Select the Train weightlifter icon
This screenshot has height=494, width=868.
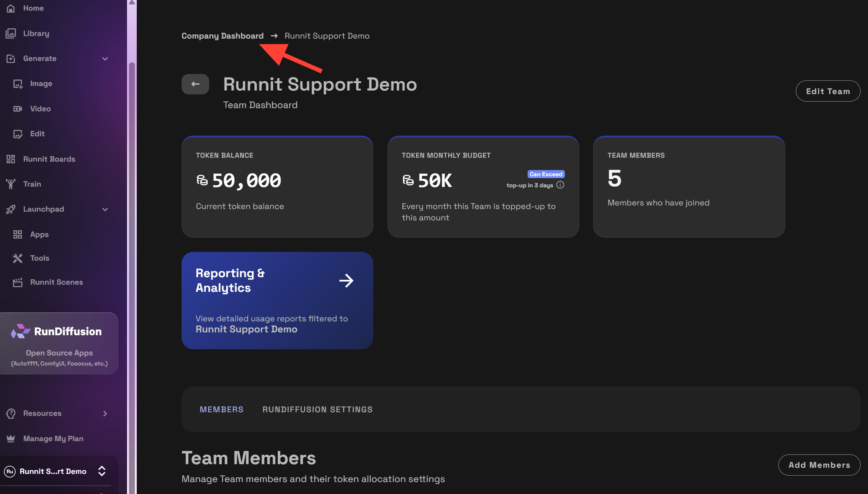point(11,184)
